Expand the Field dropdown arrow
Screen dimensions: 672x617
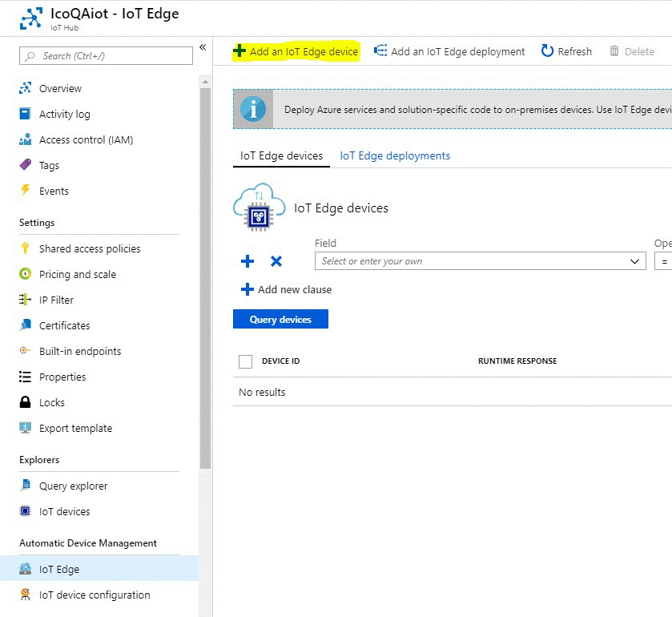point(635,261)
